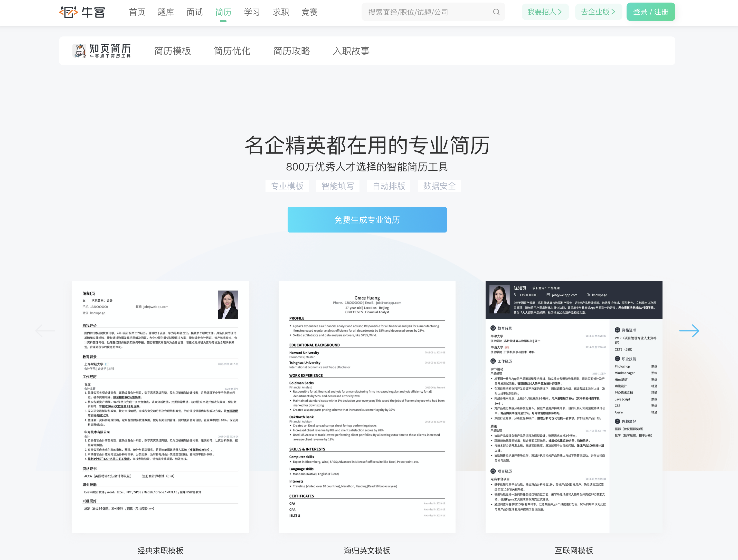
Task: Click the 免费生成专业简历 button
Action: 367,219
